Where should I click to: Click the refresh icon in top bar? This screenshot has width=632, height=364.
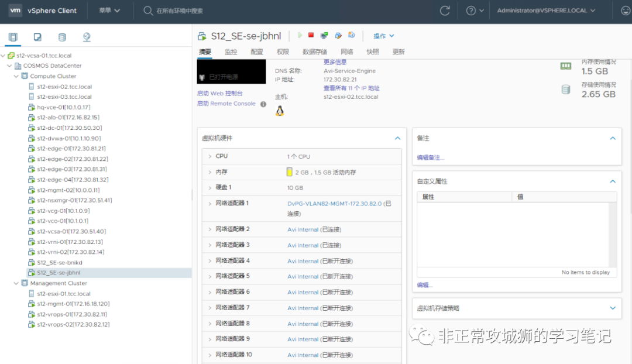pos(445,11)
